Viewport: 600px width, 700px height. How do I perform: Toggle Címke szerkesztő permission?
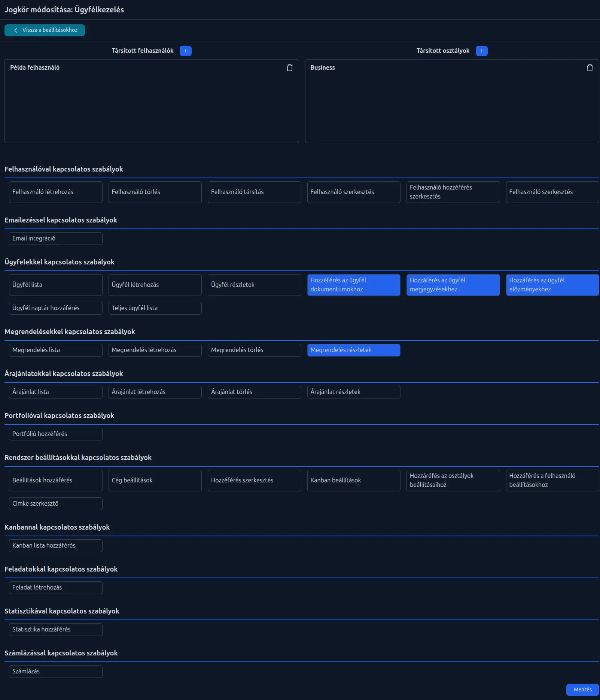55,504
